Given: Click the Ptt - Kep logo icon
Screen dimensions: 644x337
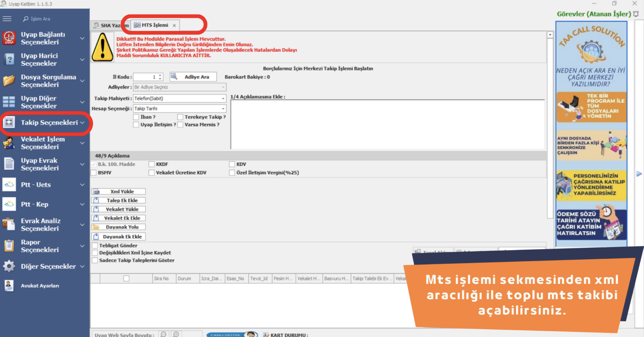Looking at the screenshot, I should tap(9, 204).
